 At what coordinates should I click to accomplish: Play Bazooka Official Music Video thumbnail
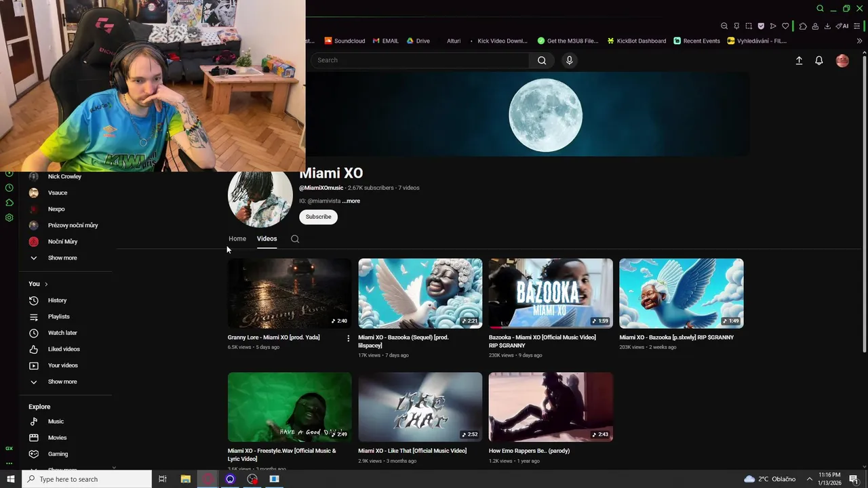551,293
